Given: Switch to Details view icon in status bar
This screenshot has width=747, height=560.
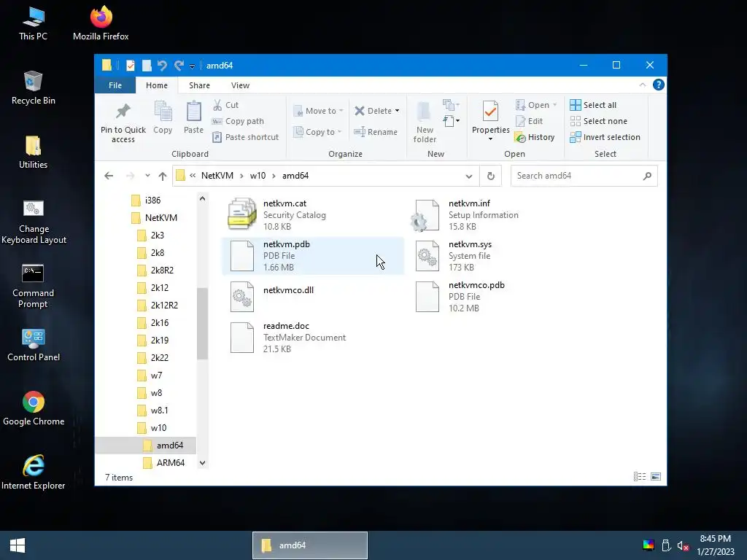Looking at the screenshot, I should [x=639, y=477].
